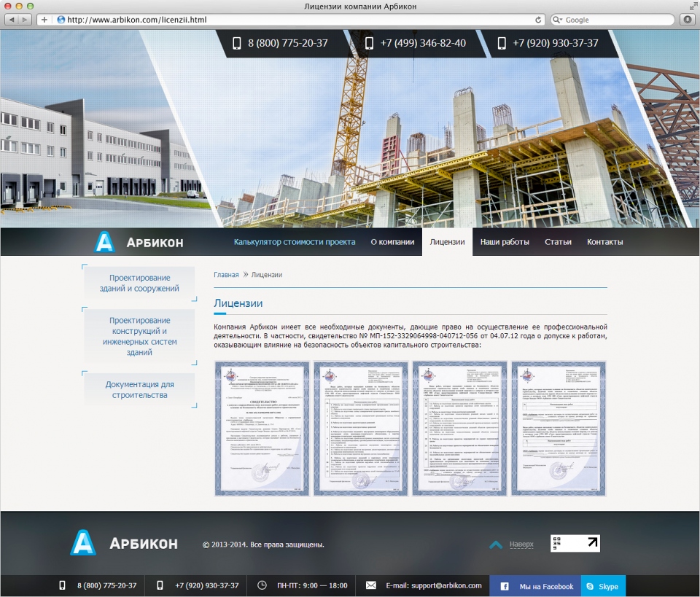Click the Arbikon logo in the navigation bar
This screenshot has width=700, height=597.
[x=139, y=242]
